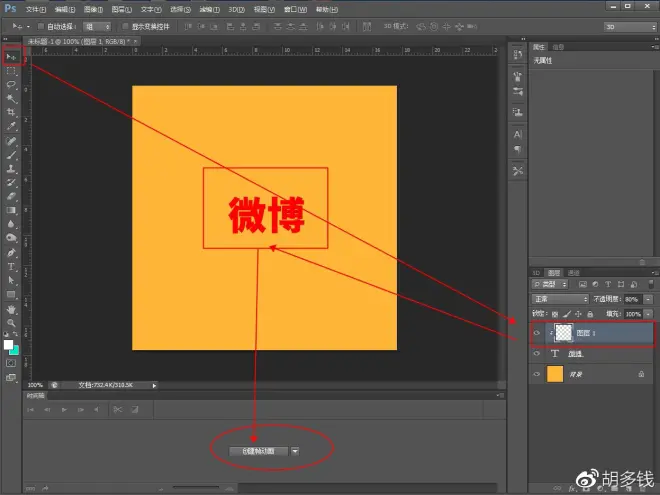This screenshot has height=495, width=660.
Task: Click the Lock image pixels brush icon
Action: [567, 314]
